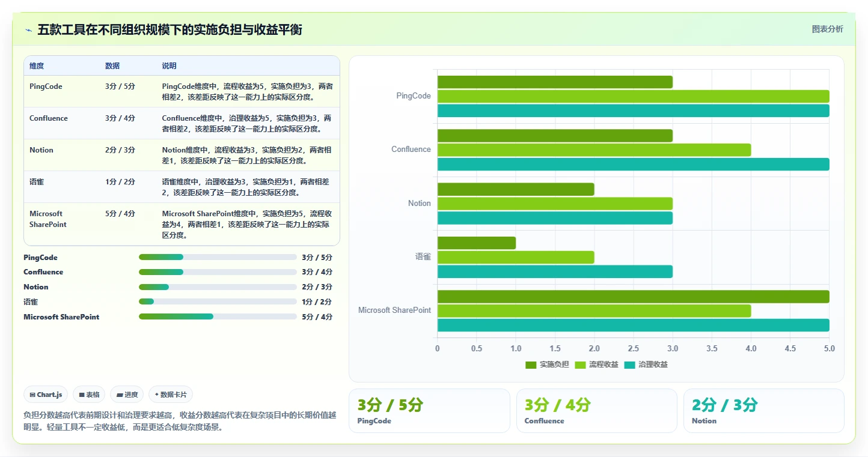
Task: Click 语雀's teal 治理收益 bar
Action: click(555, 271)
